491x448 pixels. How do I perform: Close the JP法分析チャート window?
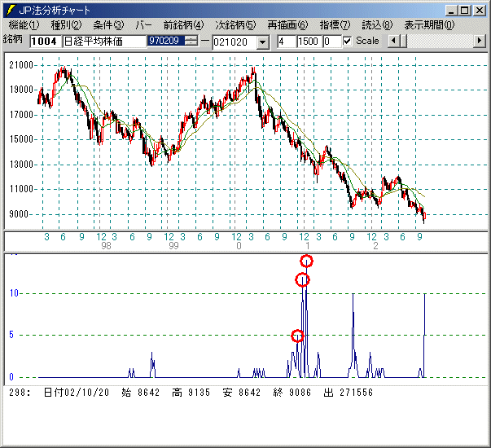[480, 11]
